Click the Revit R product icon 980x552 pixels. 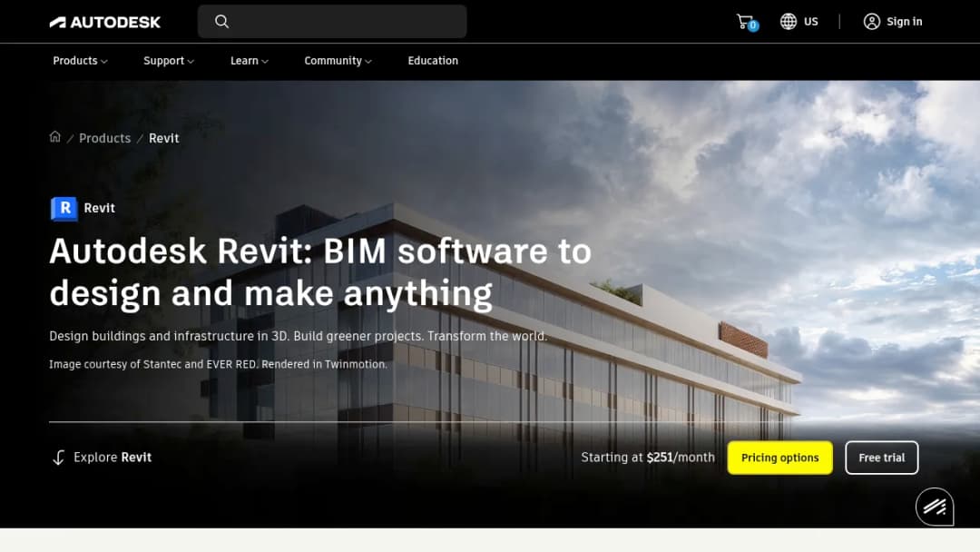point(64,209)
